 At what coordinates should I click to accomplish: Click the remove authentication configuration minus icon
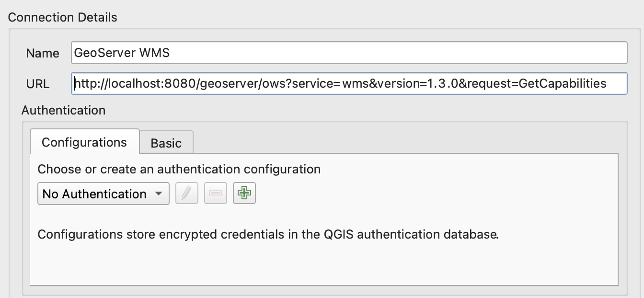point(216,194)
